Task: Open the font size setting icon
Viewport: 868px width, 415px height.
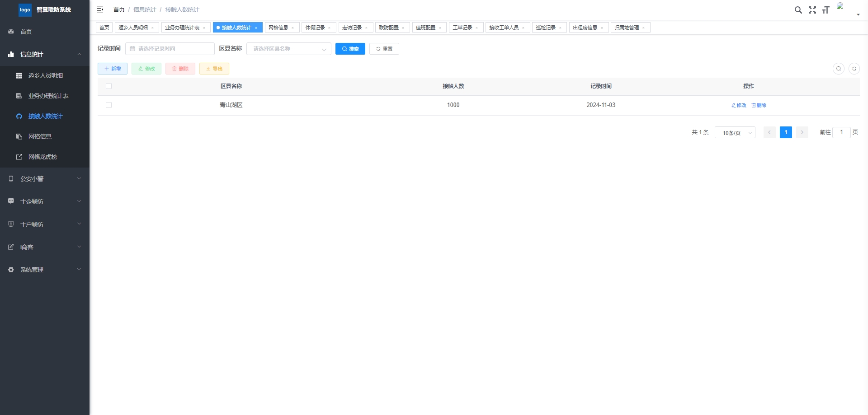Action: pyautogui.click(x=826, y=10)
